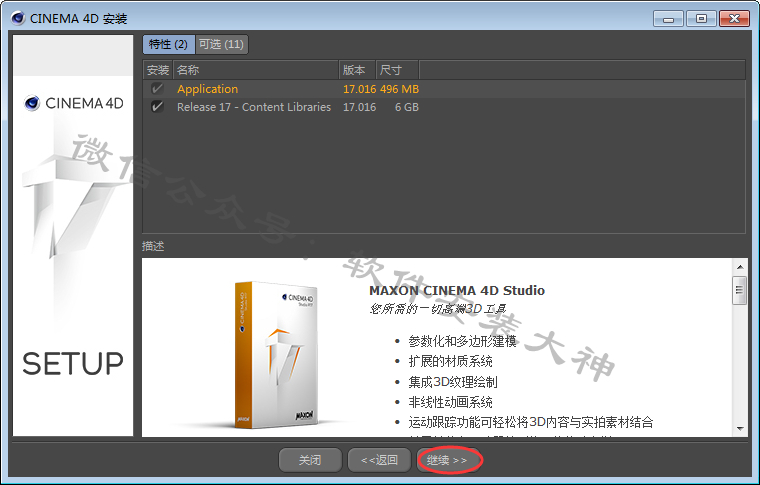Click the description scrollbar up arrow

click(740, 267)
